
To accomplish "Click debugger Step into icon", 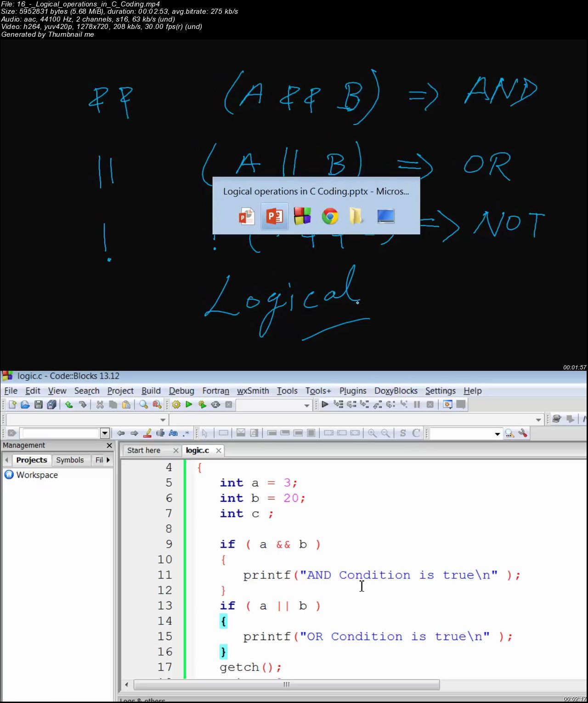I will [x=364, y=405].
